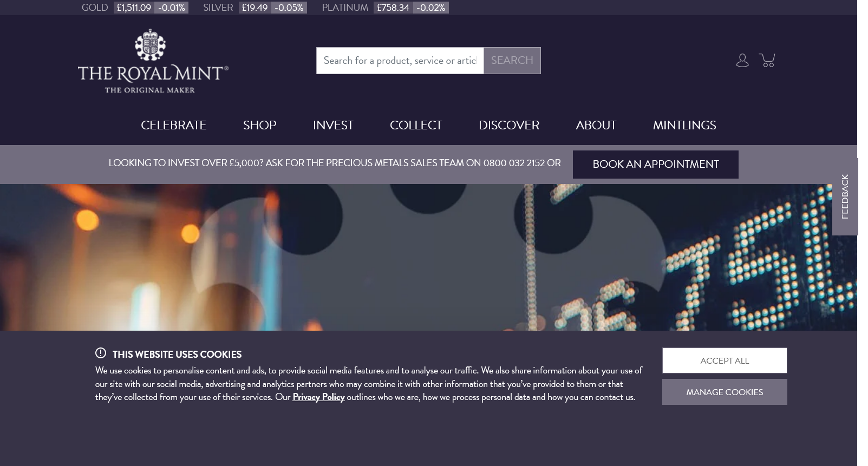Click Book an Appointment button

655,165
